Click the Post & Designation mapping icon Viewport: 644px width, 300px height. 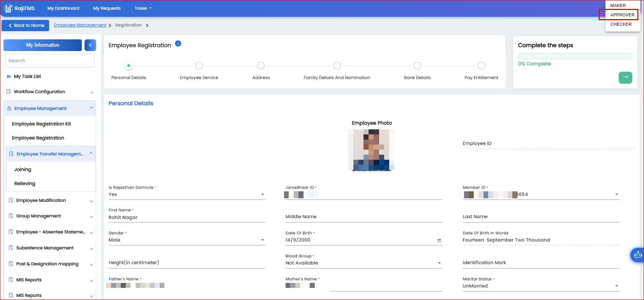(x=11, y=264)
